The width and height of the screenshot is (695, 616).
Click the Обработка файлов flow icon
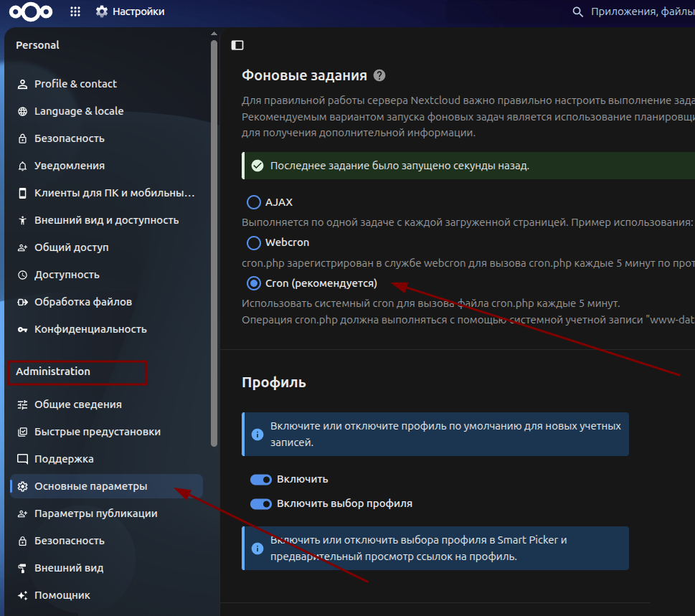point(23,302)
